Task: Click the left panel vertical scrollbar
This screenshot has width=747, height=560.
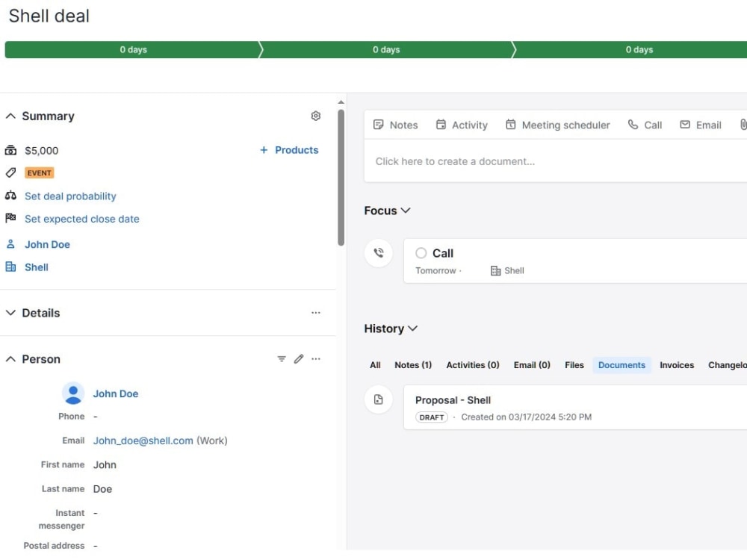Action: pos(341,178)
